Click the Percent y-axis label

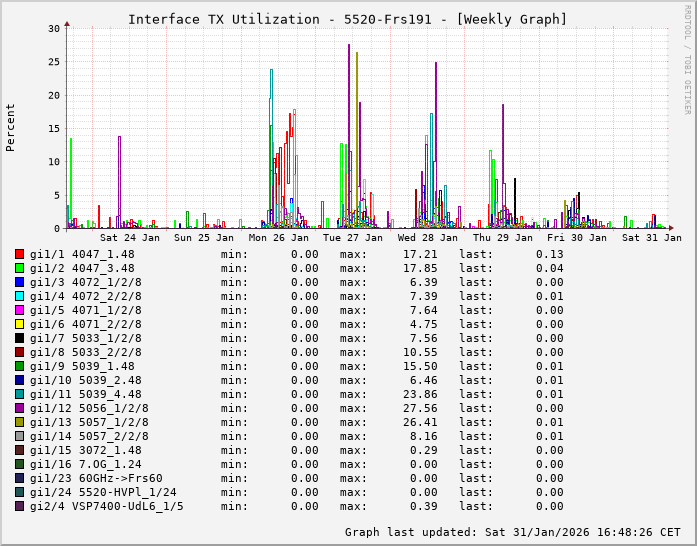coord(11,127)
